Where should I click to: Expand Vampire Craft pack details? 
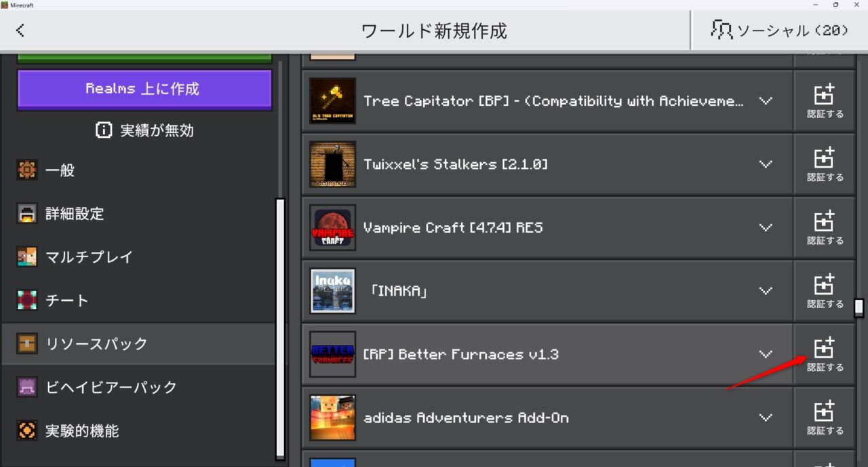point(766,227)
